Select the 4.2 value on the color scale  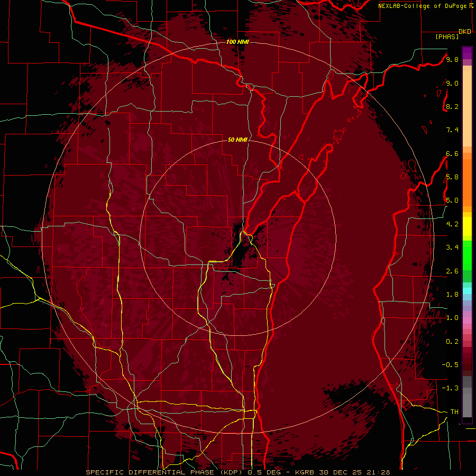(x=452, y=224)
